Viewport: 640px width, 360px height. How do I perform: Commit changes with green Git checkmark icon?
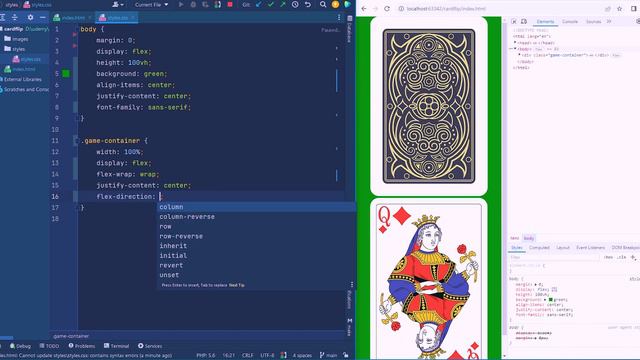click(x=271, y=4)
